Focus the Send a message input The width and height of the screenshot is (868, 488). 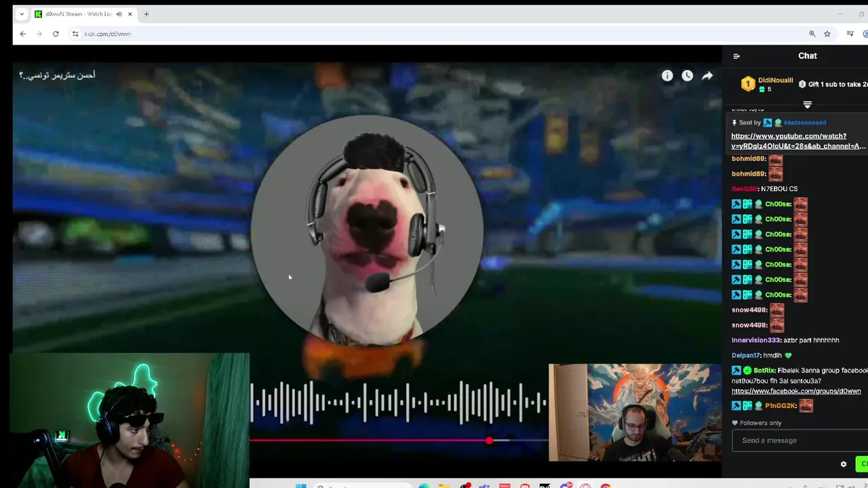(800, 441)
